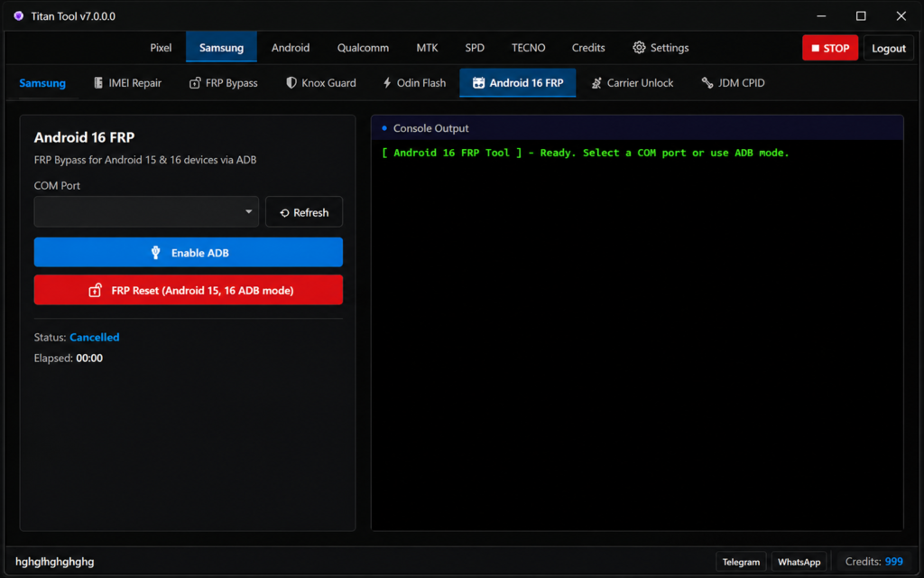Click the red STOP button

pyautogui.click(x=830, y=49)
